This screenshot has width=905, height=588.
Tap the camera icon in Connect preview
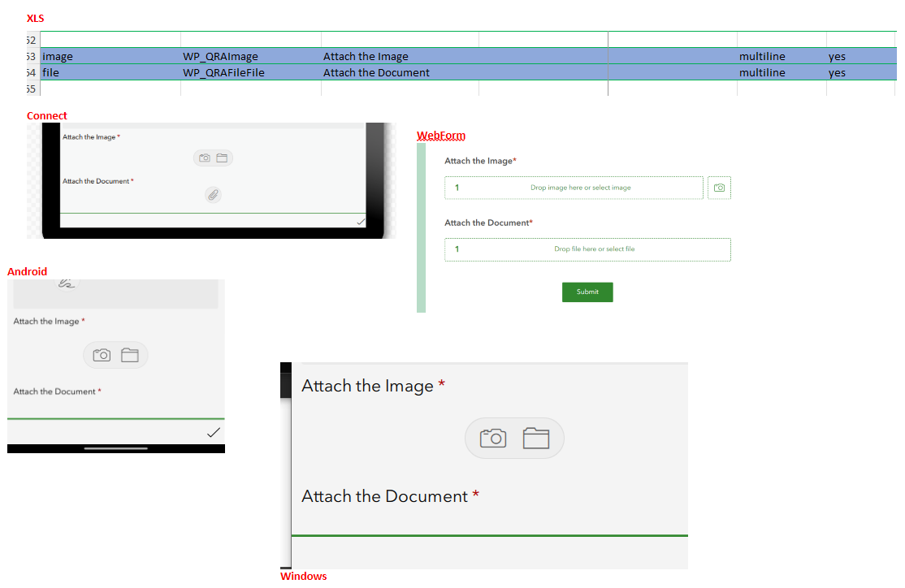pos(205,158)
